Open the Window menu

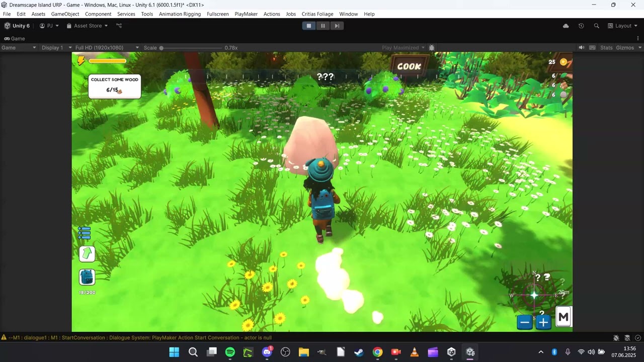click(349, 14)
